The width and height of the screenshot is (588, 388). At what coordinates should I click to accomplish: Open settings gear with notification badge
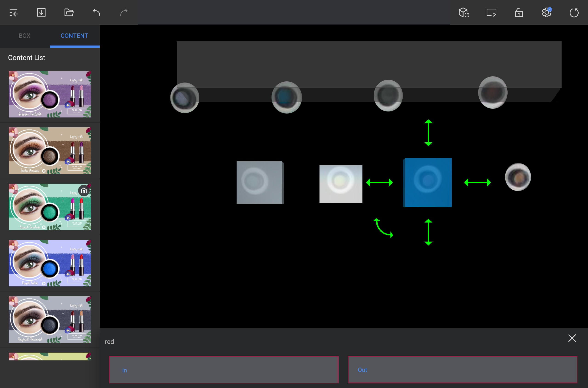546,12
